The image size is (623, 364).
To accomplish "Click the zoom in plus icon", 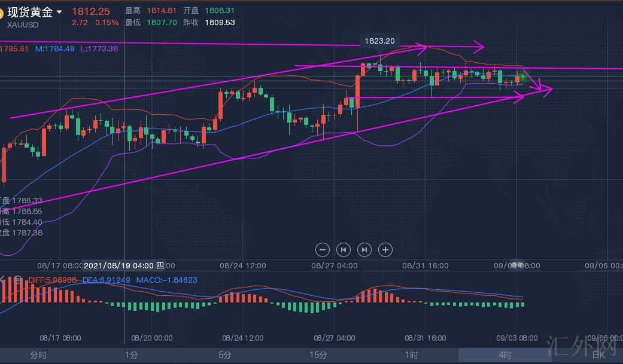I will 385,250.
